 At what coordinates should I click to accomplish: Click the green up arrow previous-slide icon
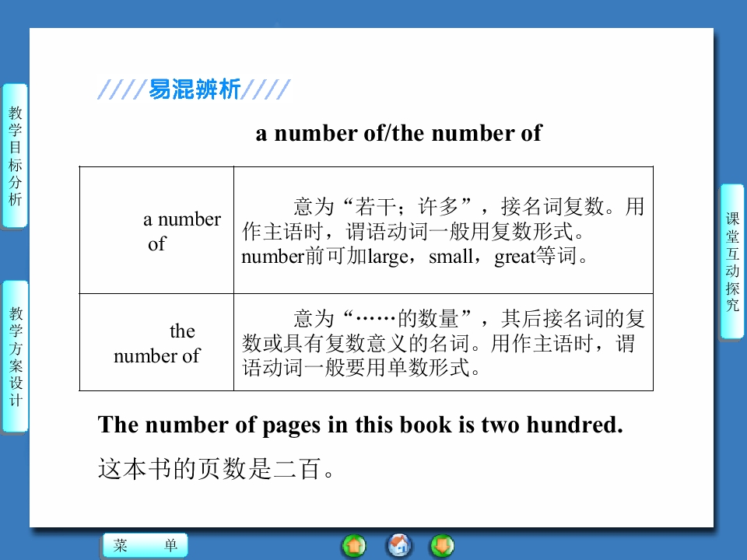point(354,546)
